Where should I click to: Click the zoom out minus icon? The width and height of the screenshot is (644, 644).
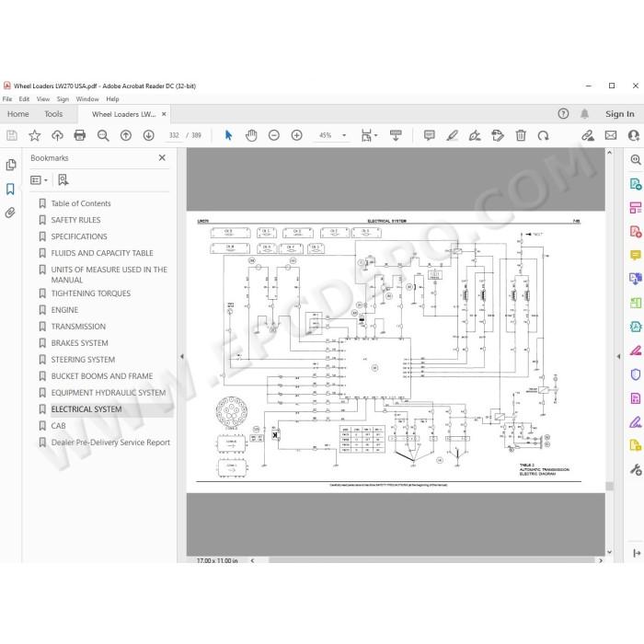(x=274, y=135)
